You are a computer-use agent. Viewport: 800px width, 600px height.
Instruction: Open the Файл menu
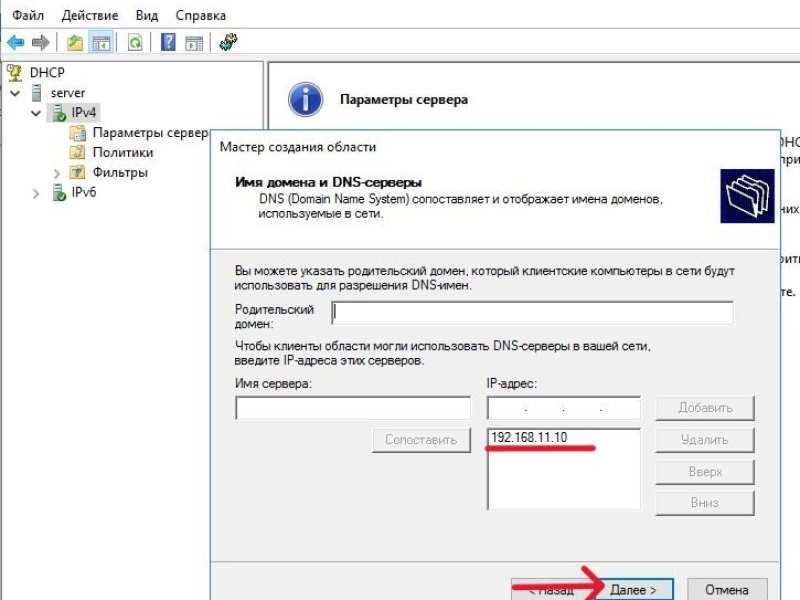[28, 15]
